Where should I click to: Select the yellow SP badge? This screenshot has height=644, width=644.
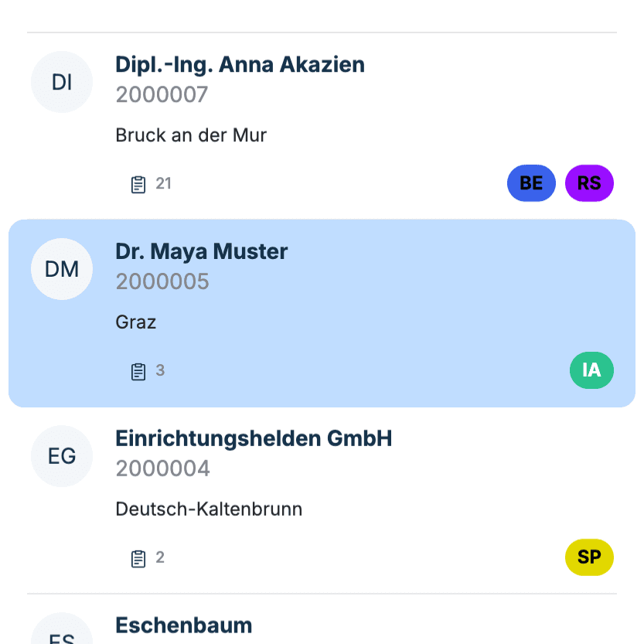589,557
